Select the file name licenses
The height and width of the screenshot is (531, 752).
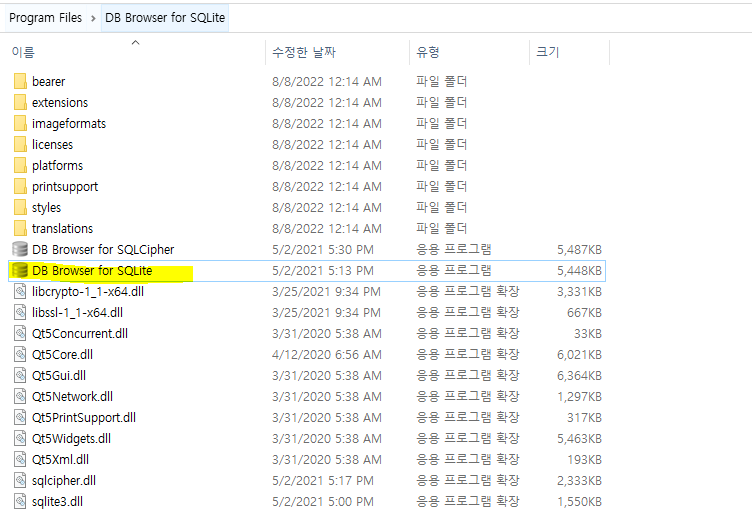(52, 144)
